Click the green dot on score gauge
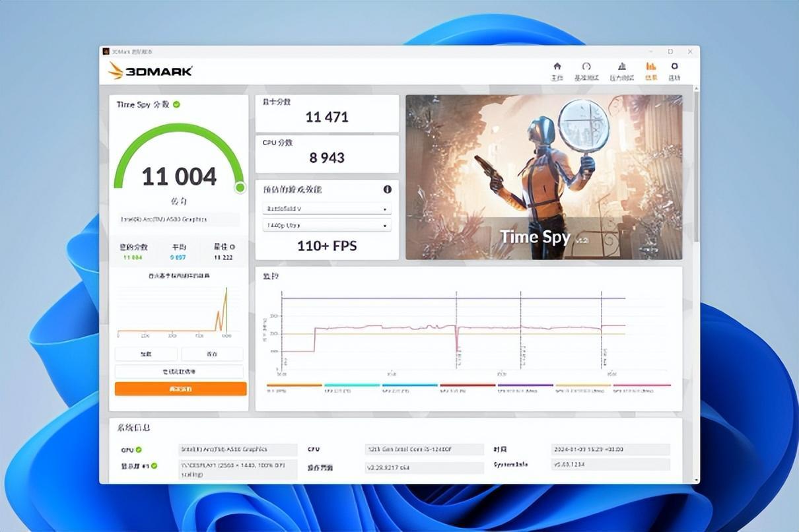 pyautogui.click(x=240, y=188)
